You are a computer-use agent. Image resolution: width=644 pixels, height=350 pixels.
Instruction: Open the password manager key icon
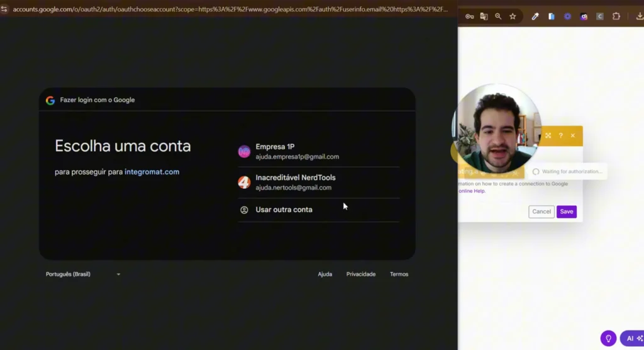click(469, 16)
